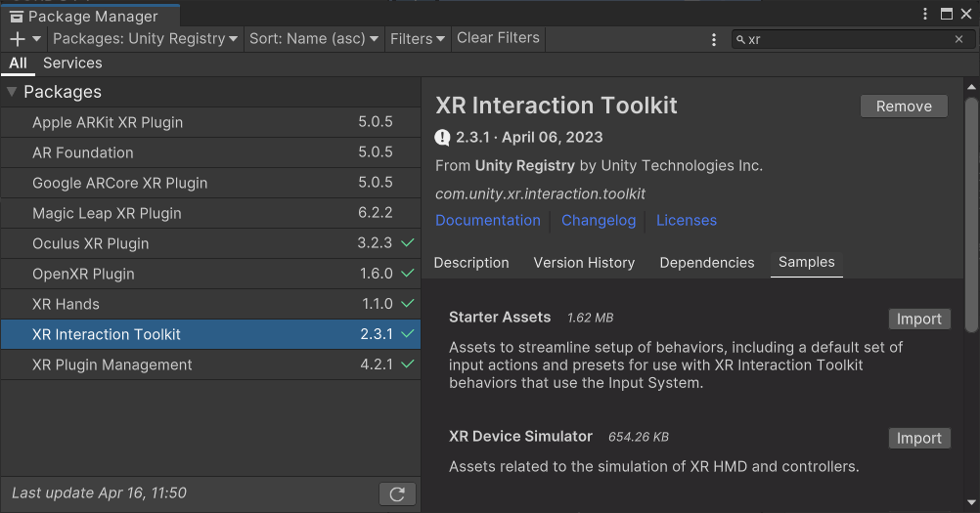Open the Version History tab
The width and height of the screenshot is (980, 513).
tap(584, 263)
